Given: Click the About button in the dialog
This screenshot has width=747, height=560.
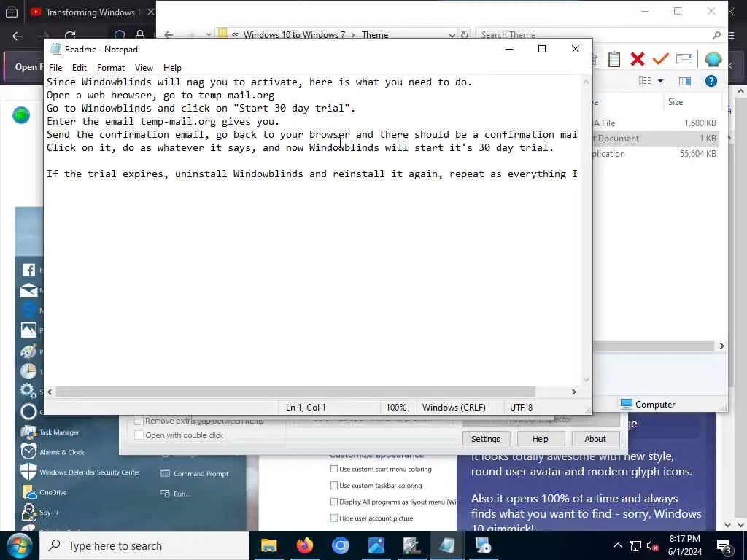Looking at the screenshot, I should [x=595, y=439].
